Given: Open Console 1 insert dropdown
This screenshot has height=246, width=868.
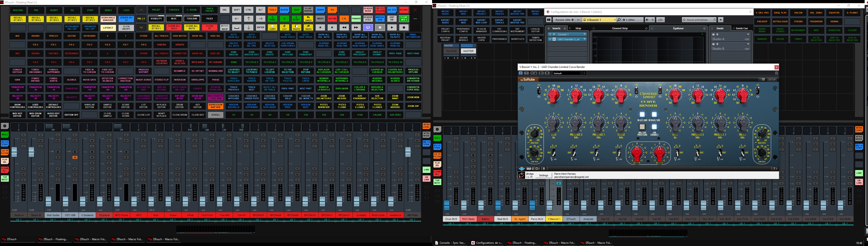Looking at the screenshot, I should click(x=585, y=34).
